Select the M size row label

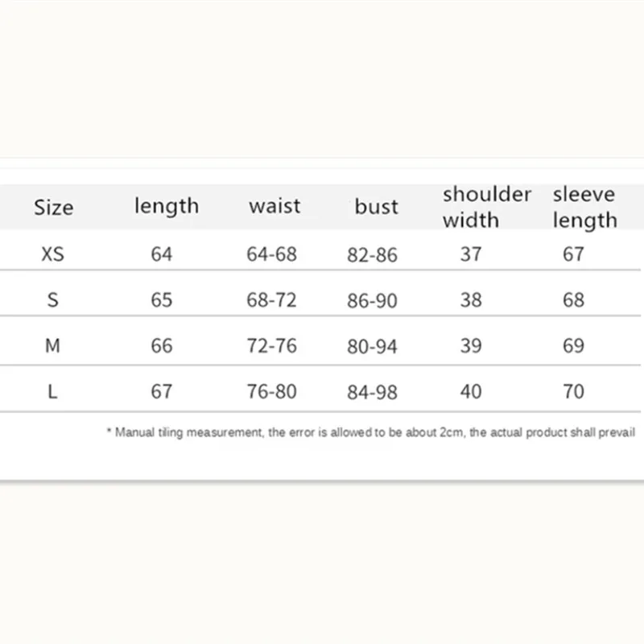click(53, 346)
